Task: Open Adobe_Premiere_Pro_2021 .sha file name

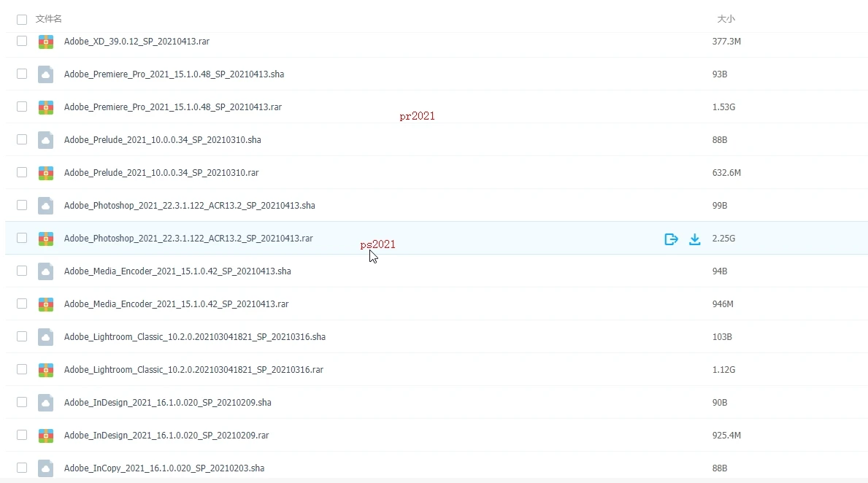Action: (x=174, y=74)
